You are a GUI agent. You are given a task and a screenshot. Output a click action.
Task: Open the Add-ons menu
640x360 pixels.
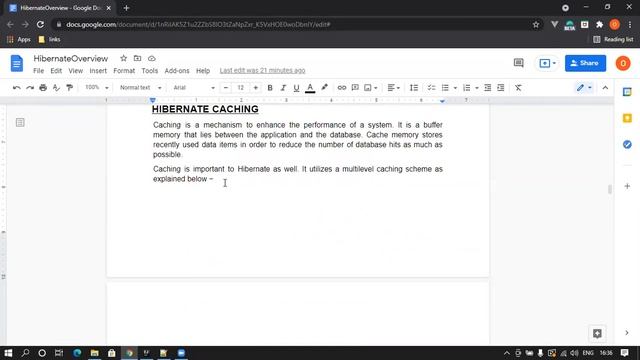(177, 71)
